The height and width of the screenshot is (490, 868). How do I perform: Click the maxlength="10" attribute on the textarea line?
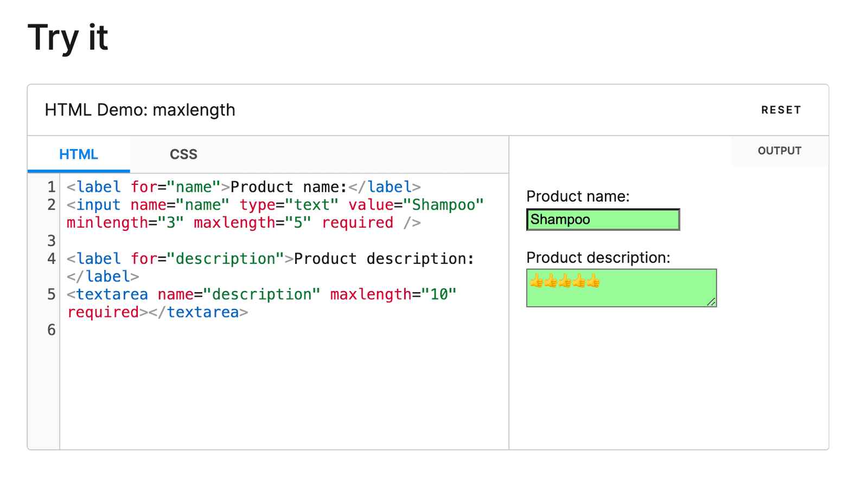393,294
